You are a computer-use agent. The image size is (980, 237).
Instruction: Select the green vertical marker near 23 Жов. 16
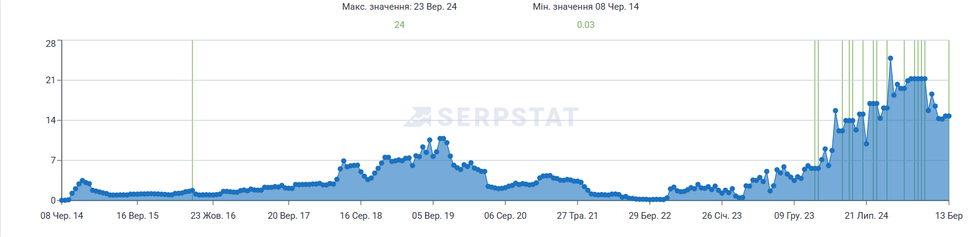coord(192,120)
